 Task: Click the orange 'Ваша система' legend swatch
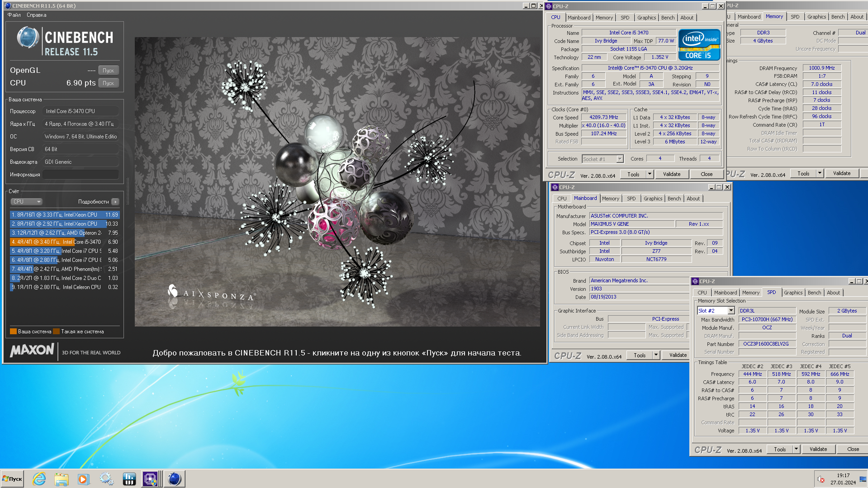pos(13,332)
